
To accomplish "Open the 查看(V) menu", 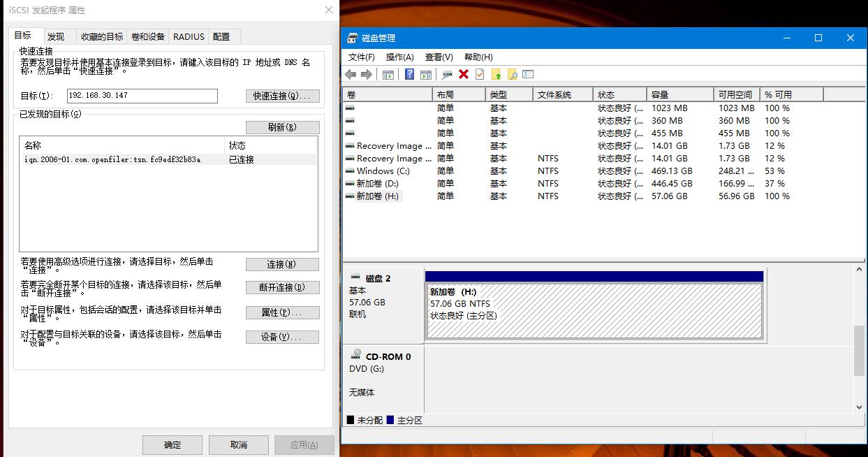I will click(439, 57).
